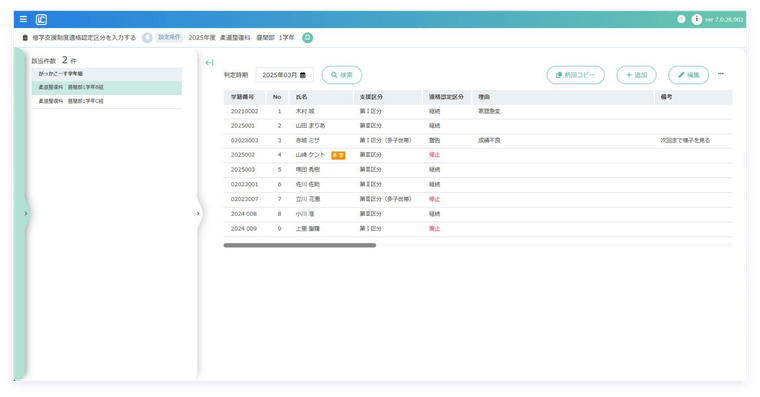Click the 警告 status in row 3

point(434,140)
